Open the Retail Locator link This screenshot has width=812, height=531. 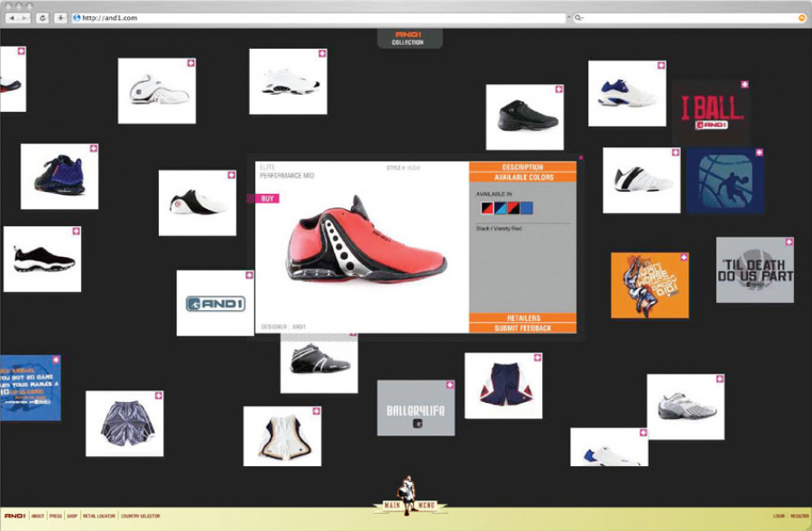(x=99, y=516)
